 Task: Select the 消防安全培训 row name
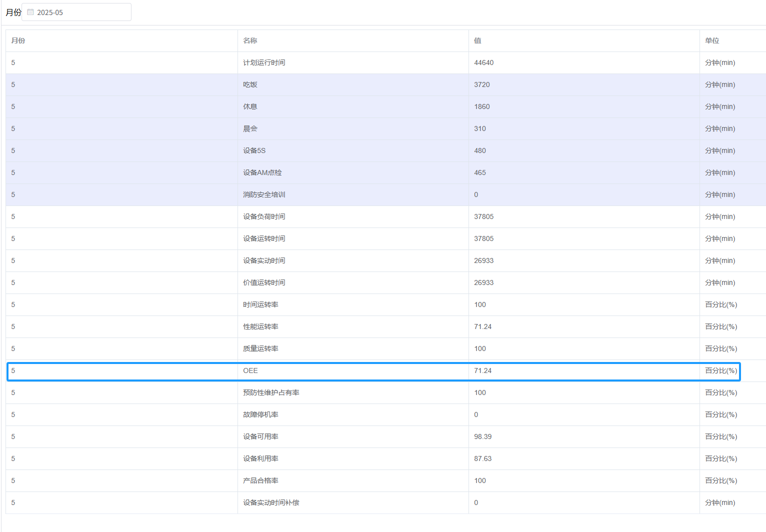(264, 194)
